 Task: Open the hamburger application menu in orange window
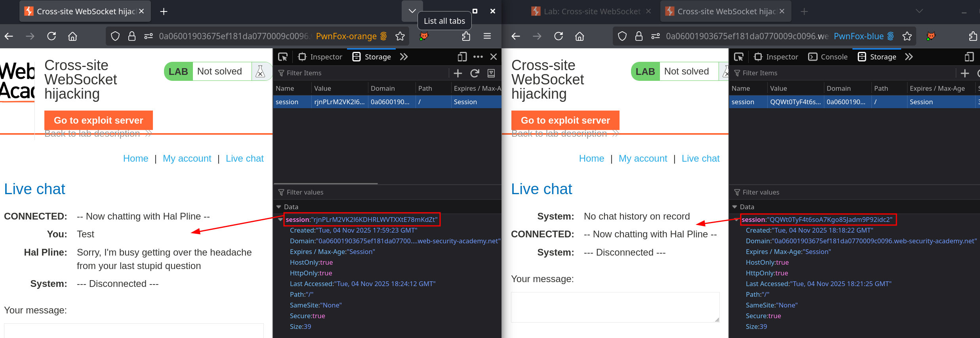pyautogui.click(x=487, y=36)
